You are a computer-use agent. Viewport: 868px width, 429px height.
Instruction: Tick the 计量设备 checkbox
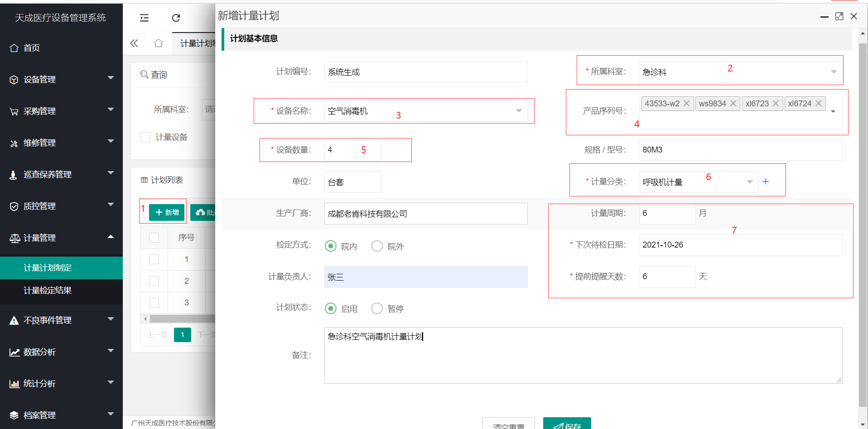coord(145,137)
